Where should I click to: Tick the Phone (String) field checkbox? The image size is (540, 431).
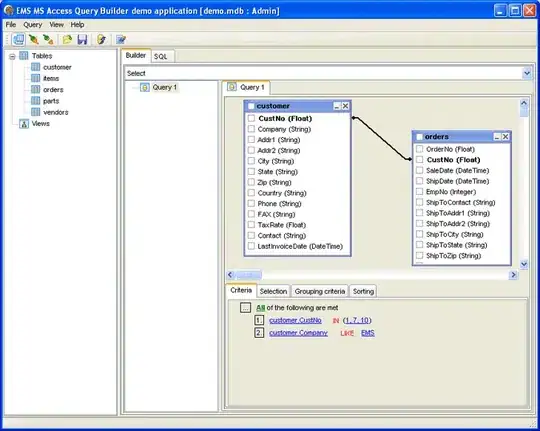251,203
